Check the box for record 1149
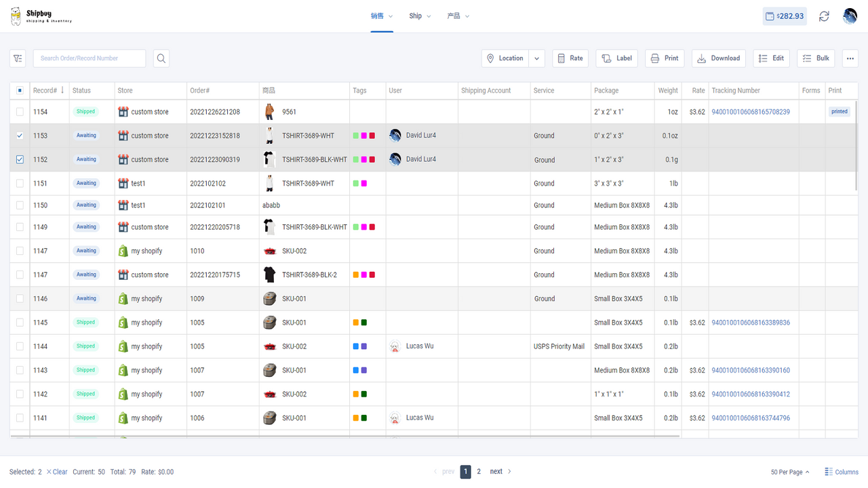This screenshot has width=868, height=488. [20, 227]
